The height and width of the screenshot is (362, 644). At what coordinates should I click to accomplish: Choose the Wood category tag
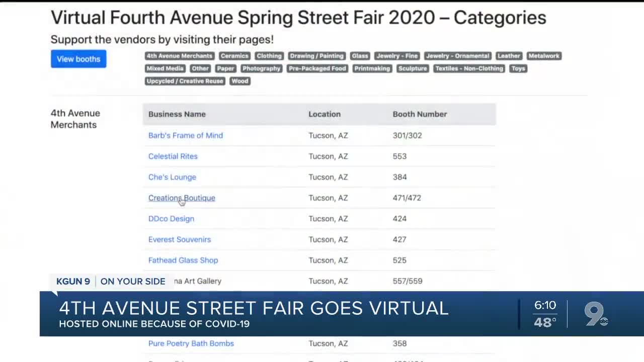240,81
